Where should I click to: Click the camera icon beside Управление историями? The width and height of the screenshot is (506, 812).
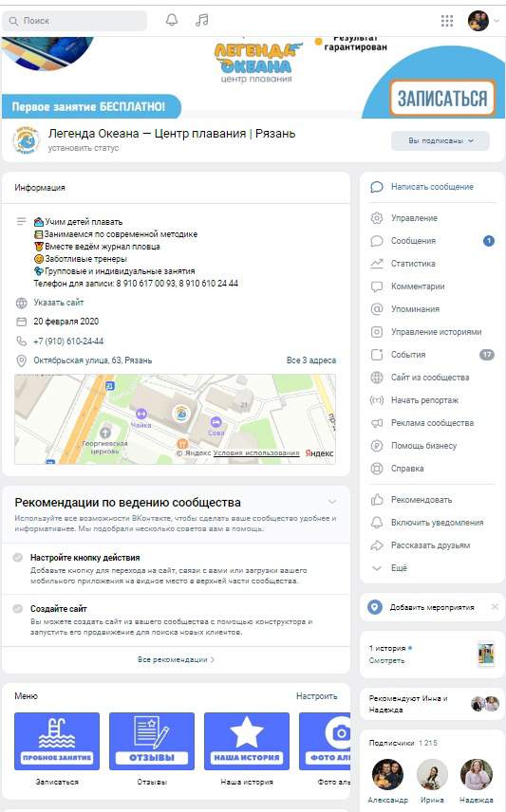point(377,332)
